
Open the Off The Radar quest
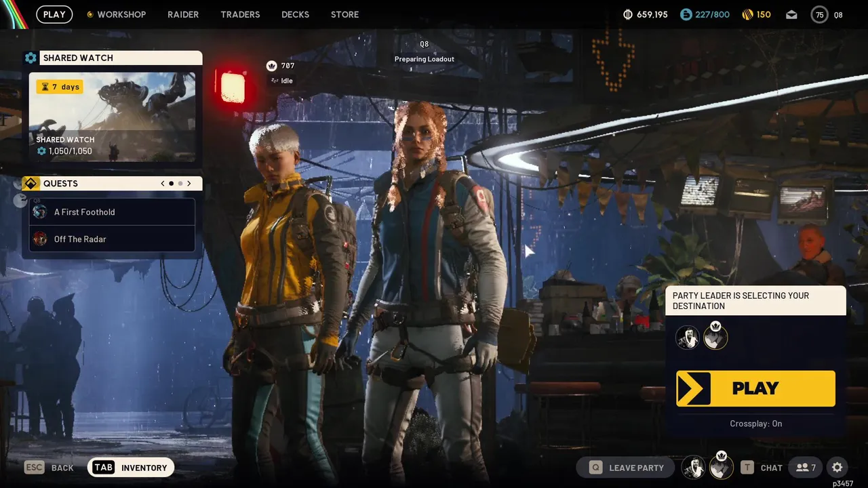pyautogui.click(x=112, y=239)
